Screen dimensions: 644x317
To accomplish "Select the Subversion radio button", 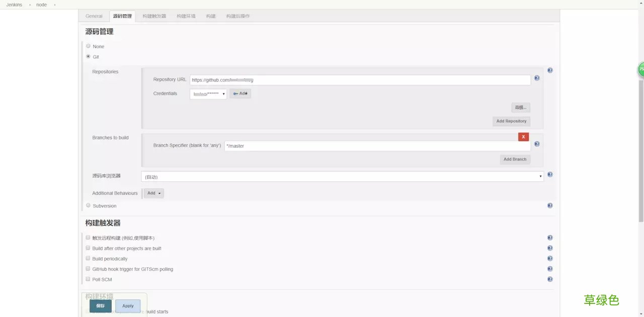I will click(88, 205).
